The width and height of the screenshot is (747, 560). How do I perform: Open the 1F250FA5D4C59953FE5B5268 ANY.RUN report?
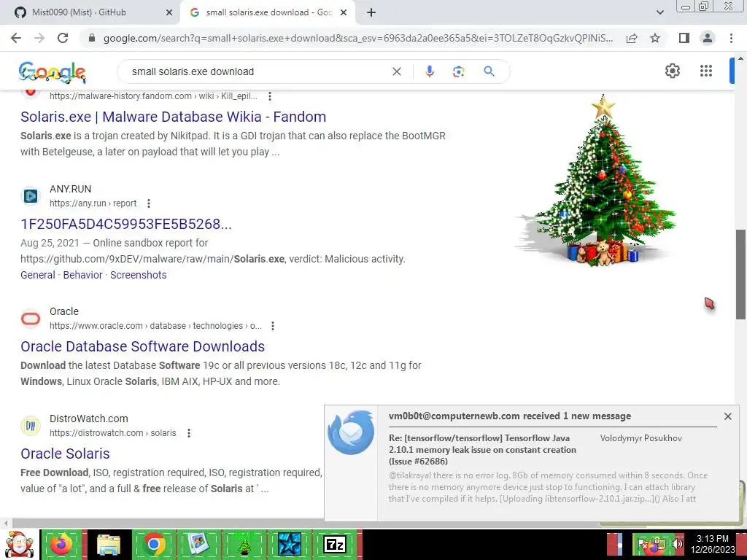pos(126,224)
